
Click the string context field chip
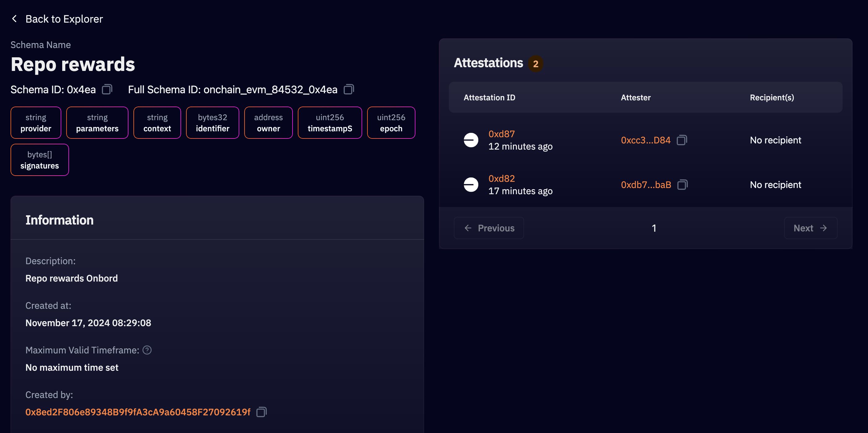157,123
